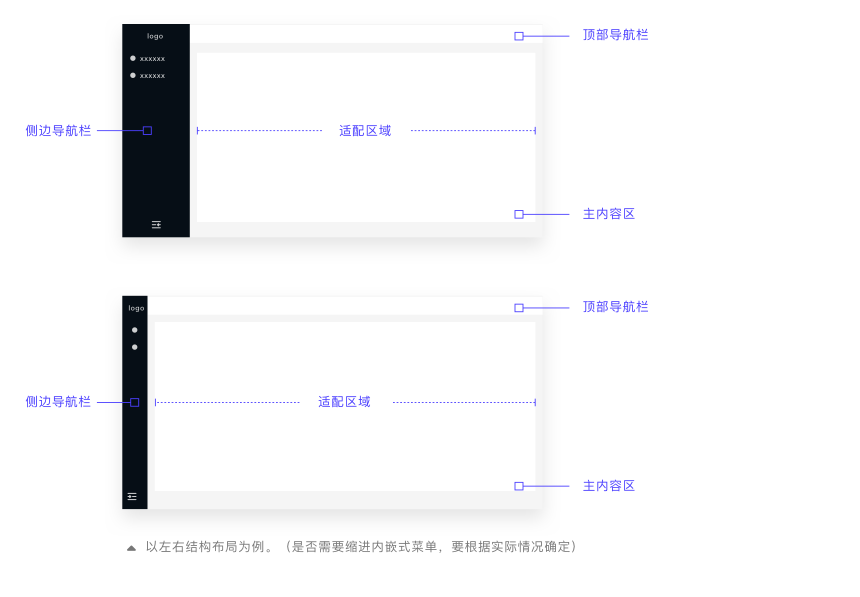Click 主内容区 label of the collapsed-sidebar layout
Screen dimensions: 860x597
click(609, 486)
